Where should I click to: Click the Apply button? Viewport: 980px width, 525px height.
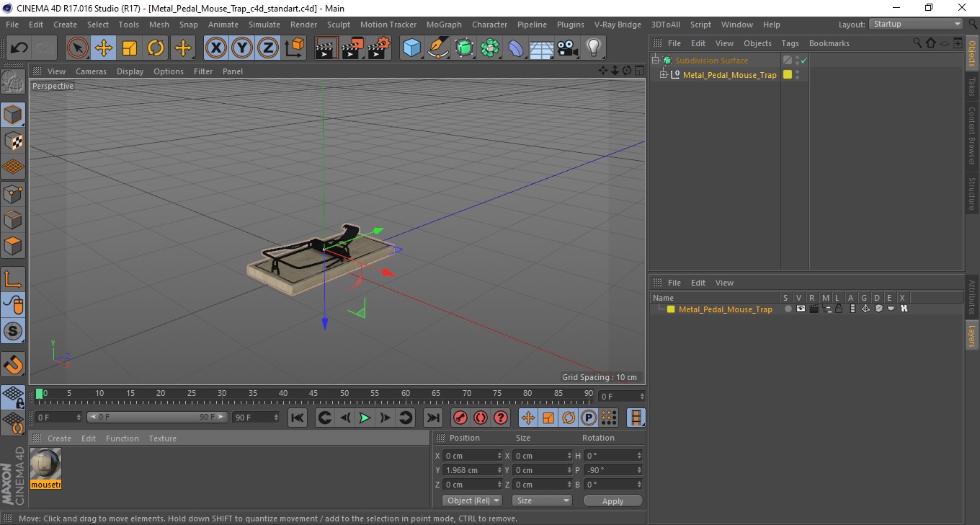pyautogui.click(x=612, y=500)
